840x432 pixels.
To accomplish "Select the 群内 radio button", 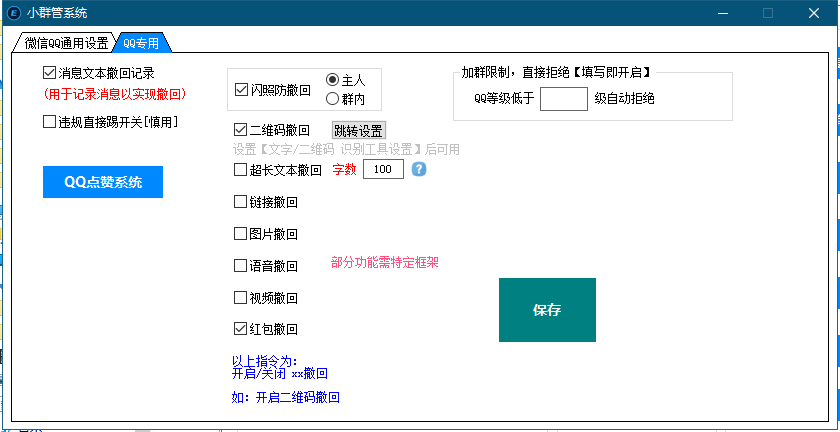I will click(x=346, y=99).
